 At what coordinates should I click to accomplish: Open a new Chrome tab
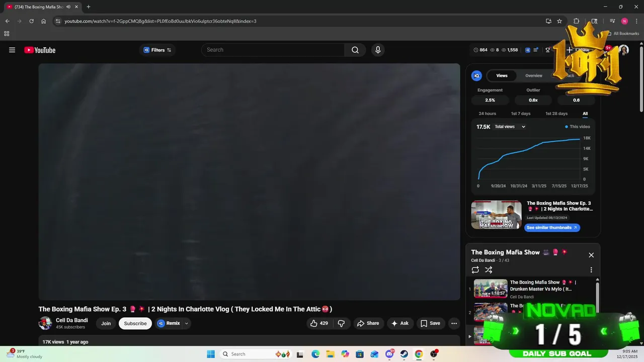[89, 7]
